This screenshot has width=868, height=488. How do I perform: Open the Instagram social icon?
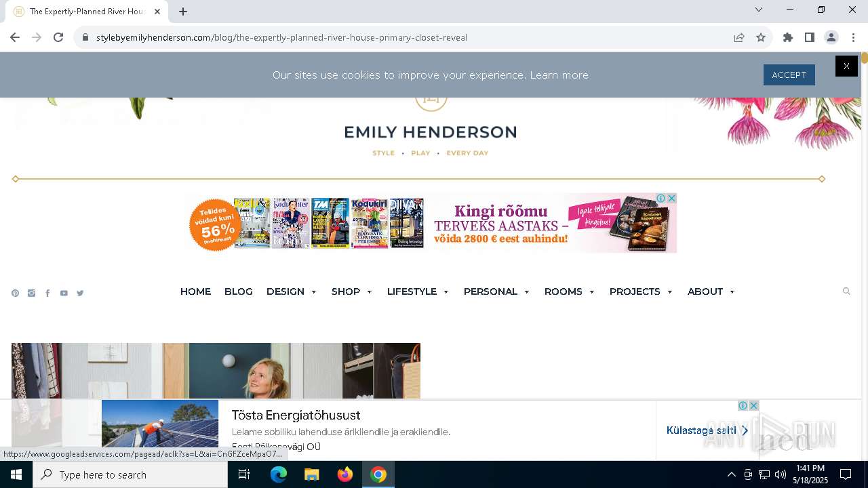31,293
